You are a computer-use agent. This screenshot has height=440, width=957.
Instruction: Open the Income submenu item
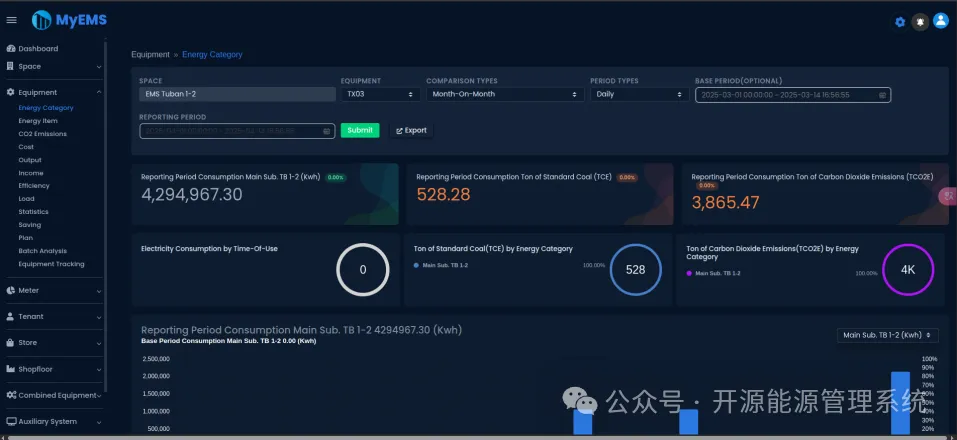coord(31,173)
